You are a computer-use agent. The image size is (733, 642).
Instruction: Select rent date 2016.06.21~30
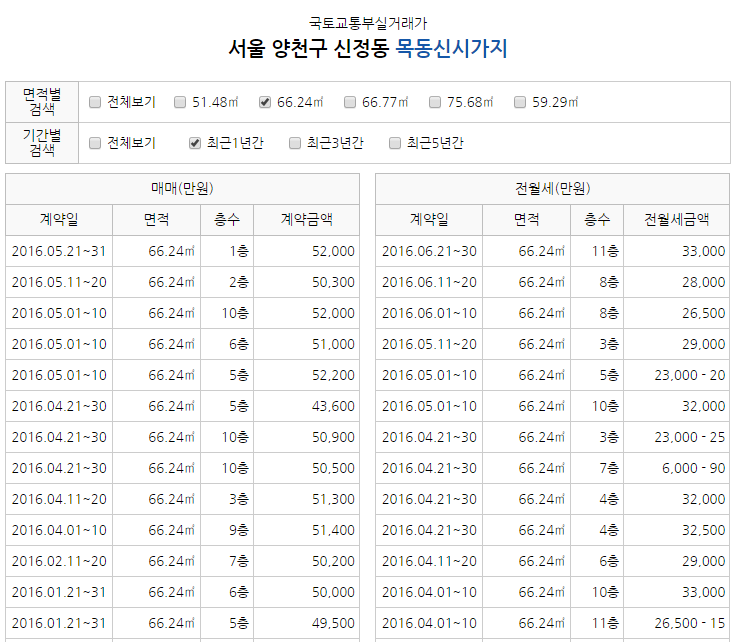point(429,251)
